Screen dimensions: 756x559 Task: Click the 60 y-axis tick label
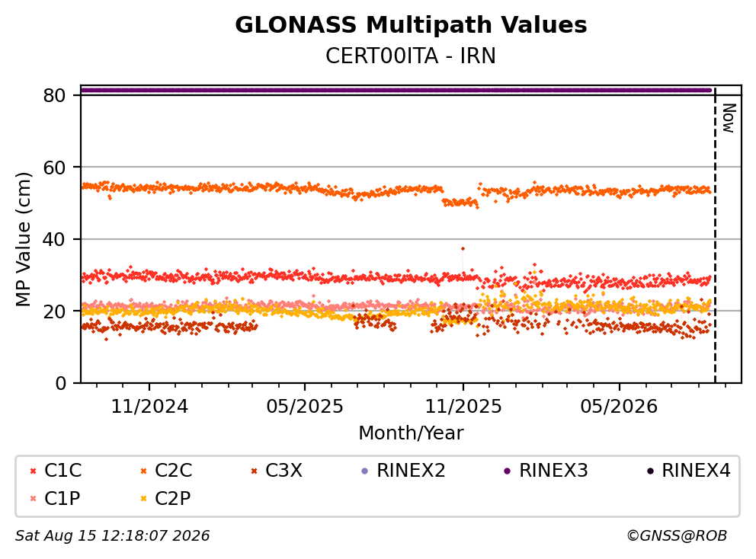coord(54,168)
